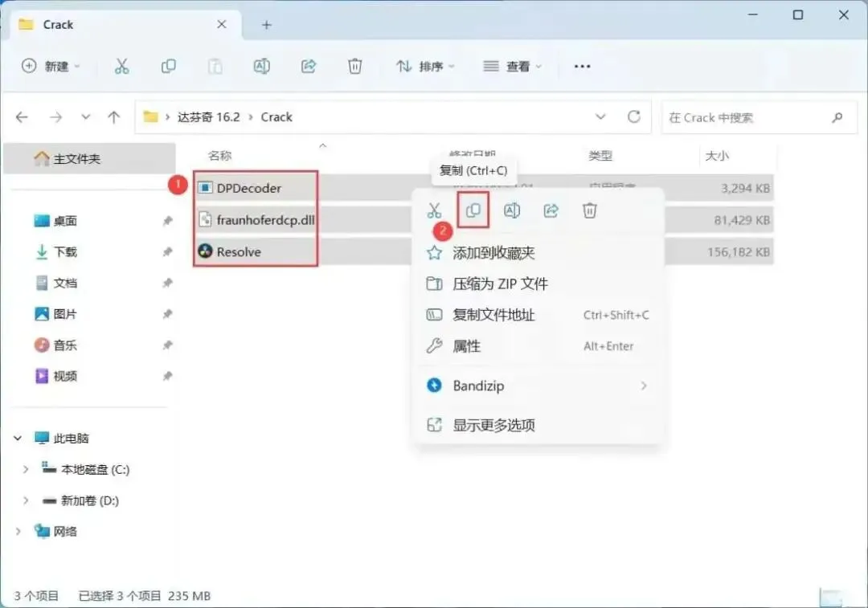
Task: Click the Paste icon in the top toolbar
Action: coord(215,67)
